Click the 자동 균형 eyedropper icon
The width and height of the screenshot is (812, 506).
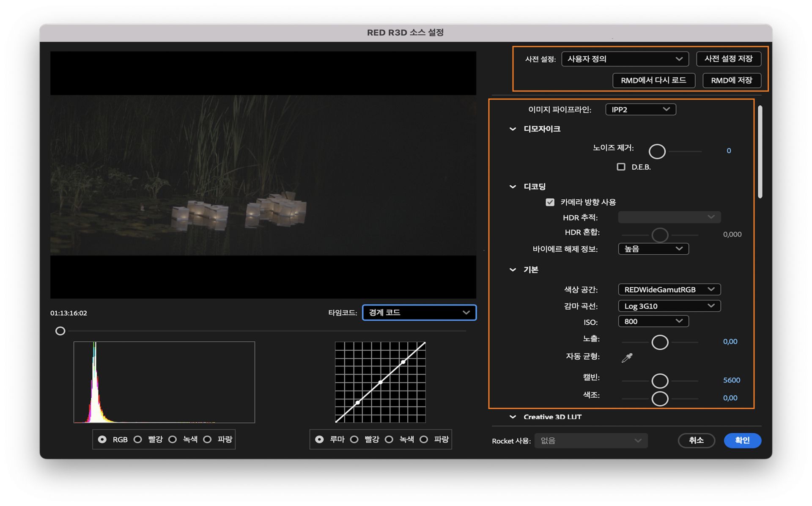(627, 357)
